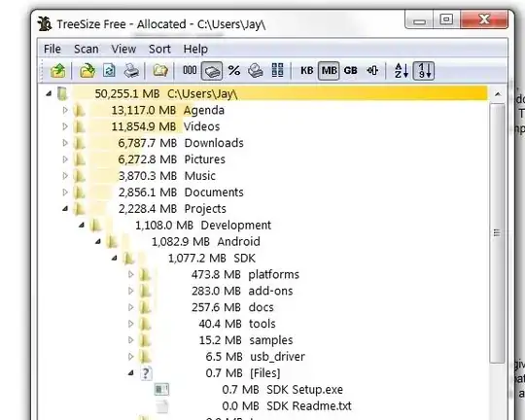Screen dimensions: 525x420
Task: Expand the usb_driver folder
Action: tap(131, 357)
